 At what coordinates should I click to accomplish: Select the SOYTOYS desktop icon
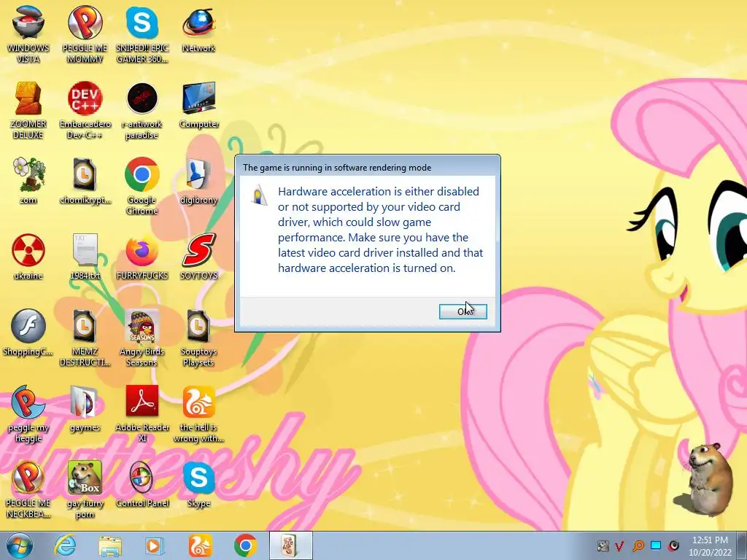pyautogui.click(x=198, y=257)
